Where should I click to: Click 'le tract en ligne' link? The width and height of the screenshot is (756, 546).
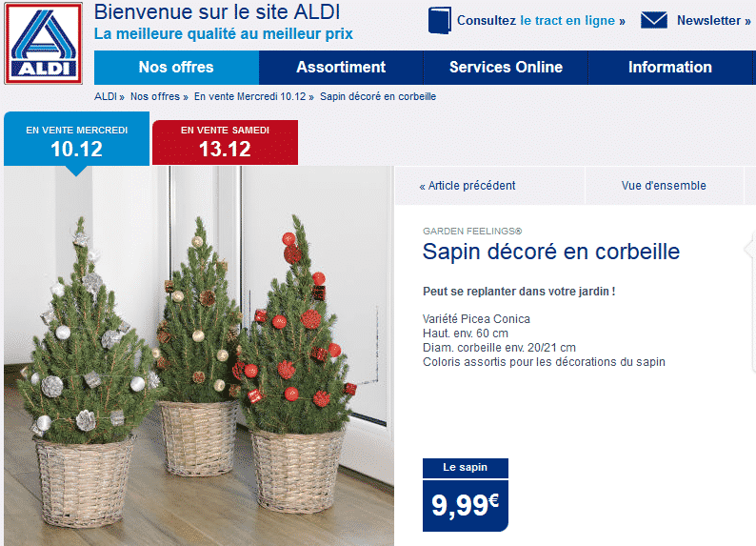point(567,21)
